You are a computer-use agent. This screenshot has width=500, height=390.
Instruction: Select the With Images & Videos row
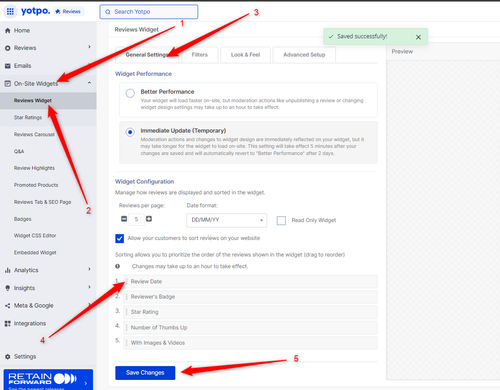[x=250, y=343]
